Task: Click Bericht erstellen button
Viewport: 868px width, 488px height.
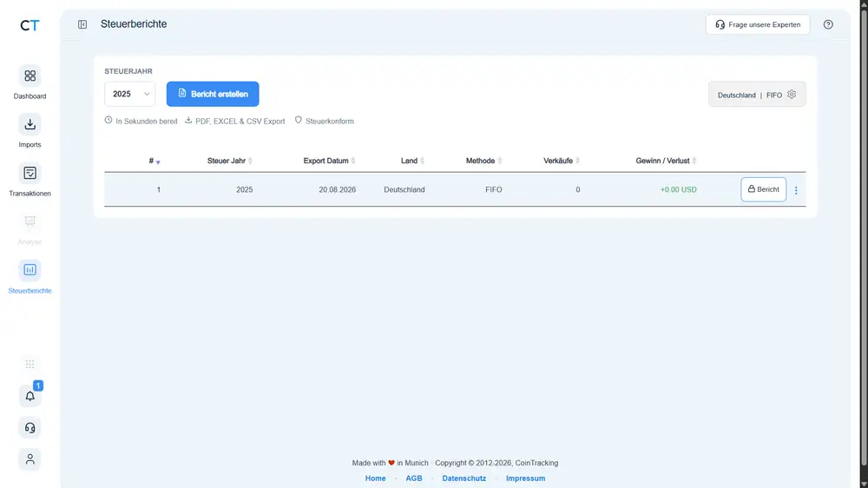Action: click(213, 94)
